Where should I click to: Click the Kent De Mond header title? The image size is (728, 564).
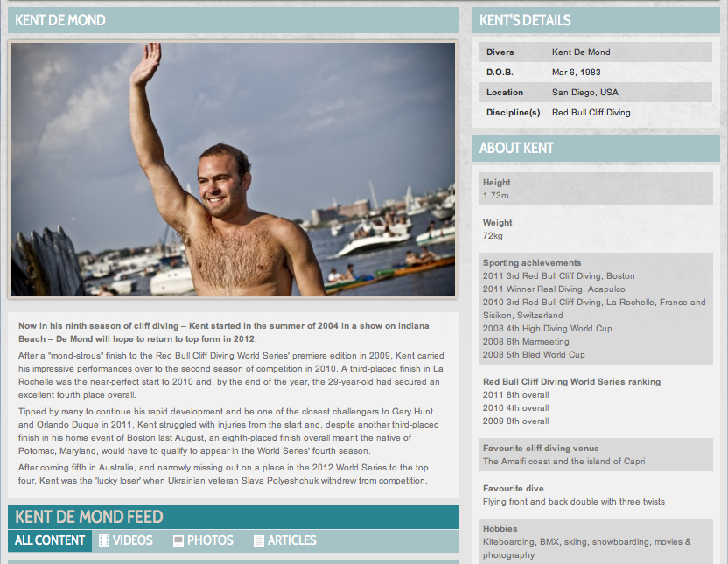click(x=60, y=20)
